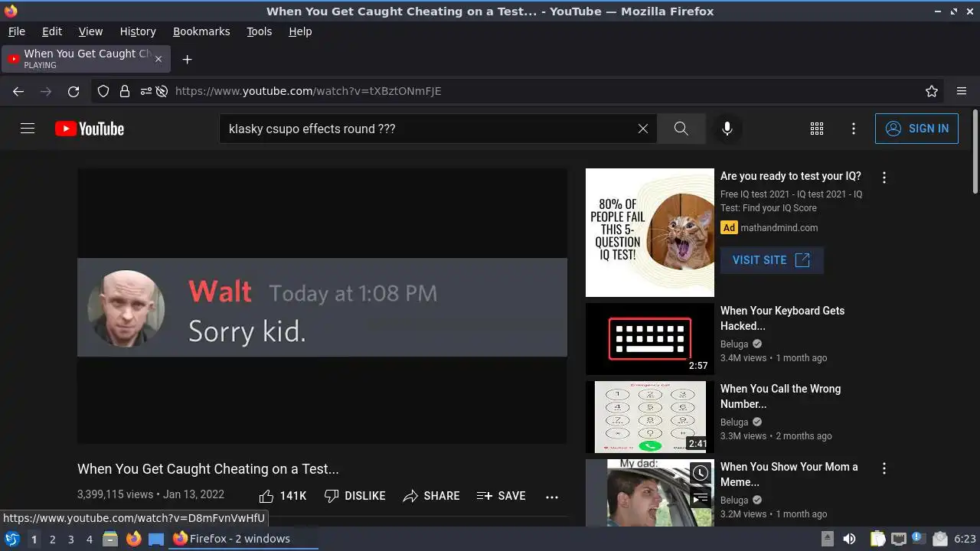Reload the page with the refresh icon
The width and height of the screenshot is (980, 551).
(73, 91)
